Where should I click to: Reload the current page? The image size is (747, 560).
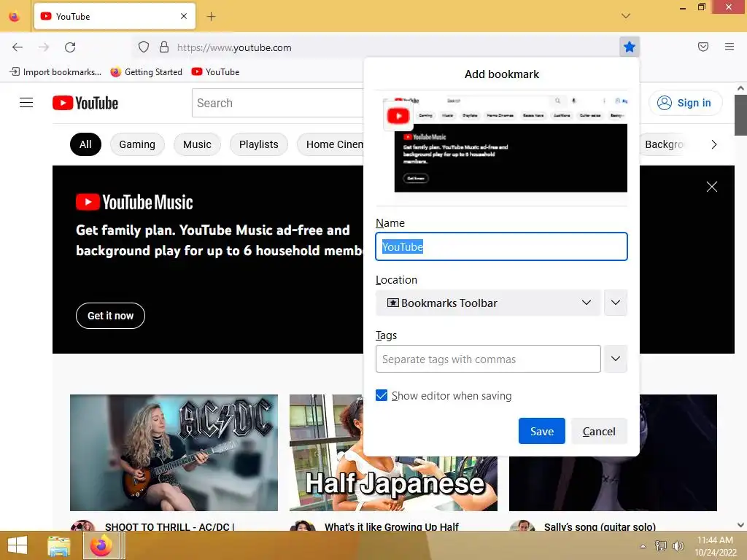(x=70, y=47)
